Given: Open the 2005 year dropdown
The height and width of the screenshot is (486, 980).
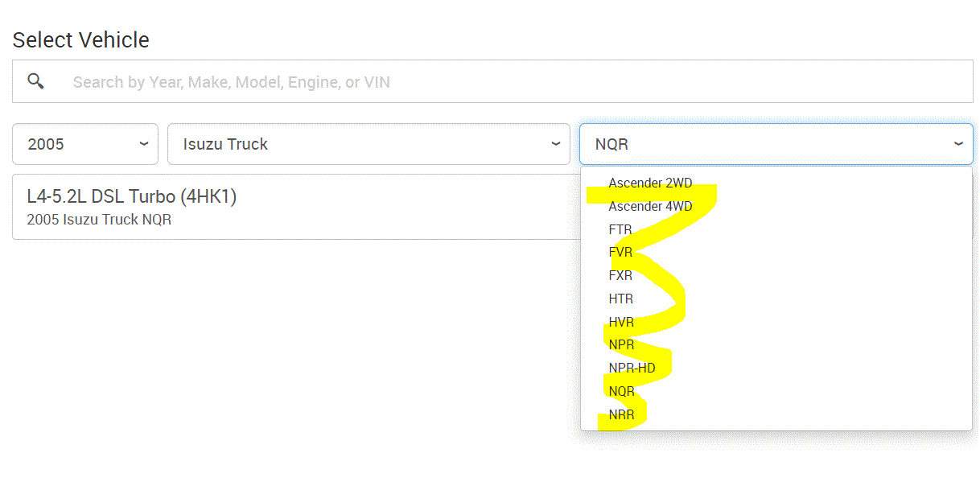Looking at the screenshot, I should pyautogui.click(x=84, y=144).
